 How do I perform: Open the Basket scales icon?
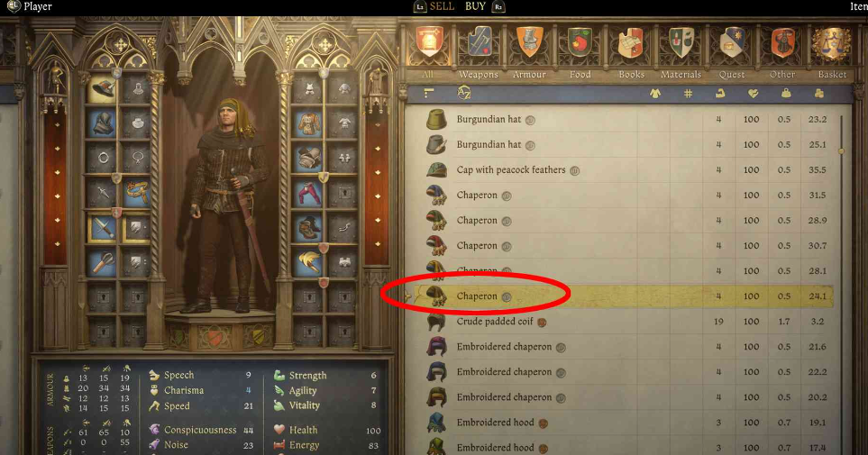point(832,44)
